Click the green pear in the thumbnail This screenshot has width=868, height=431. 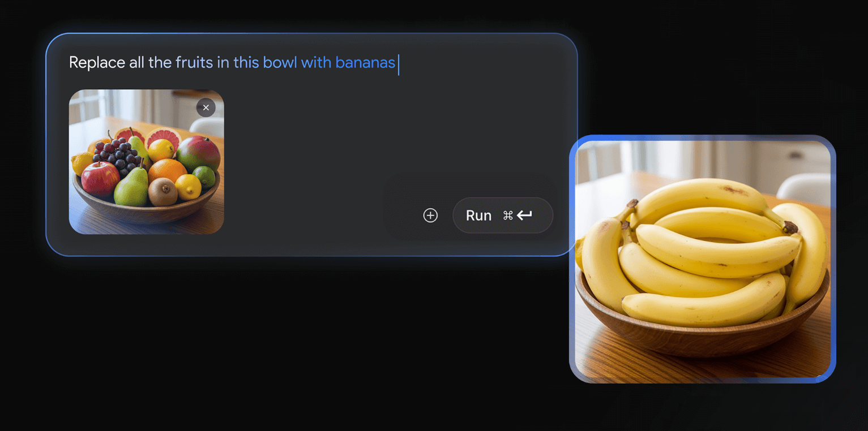click(131, 188)
